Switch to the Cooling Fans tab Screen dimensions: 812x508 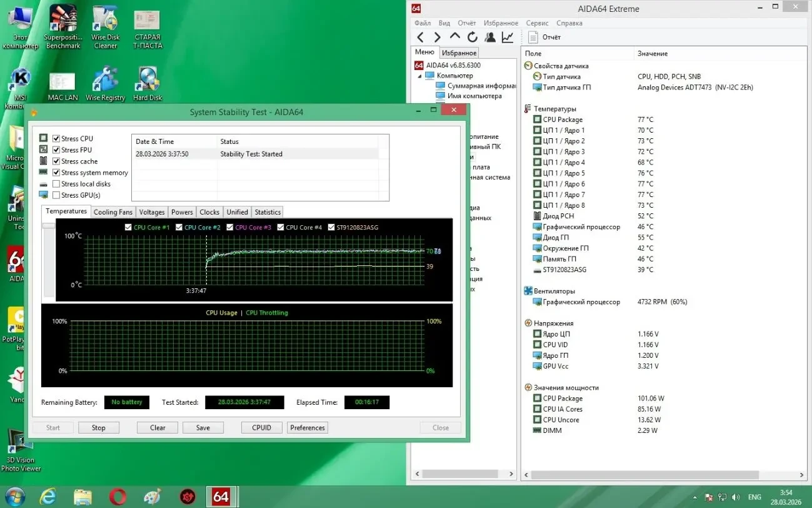pyautogui.click(x=113, y=211)
